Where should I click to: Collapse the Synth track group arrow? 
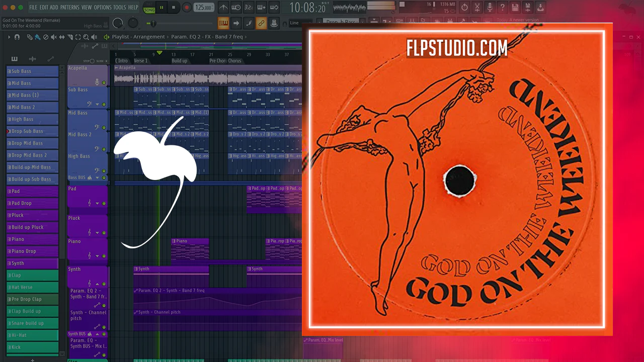pos(97,284)
